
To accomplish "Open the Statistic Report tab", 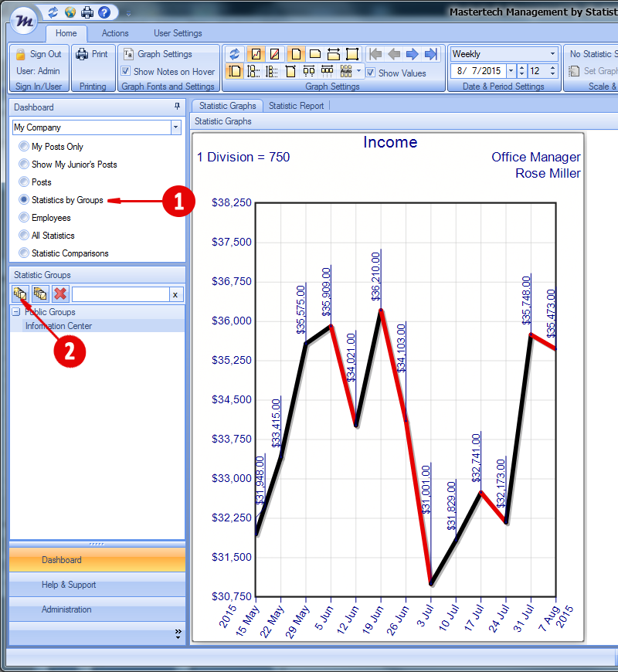I will point(296,105).
